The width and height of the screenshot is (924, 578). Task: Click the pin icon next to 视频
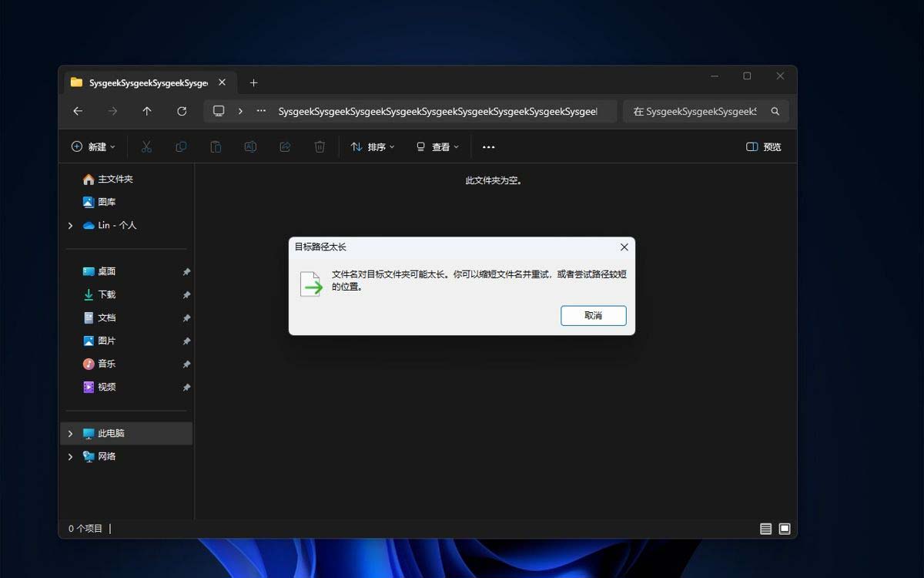[186, 388]
